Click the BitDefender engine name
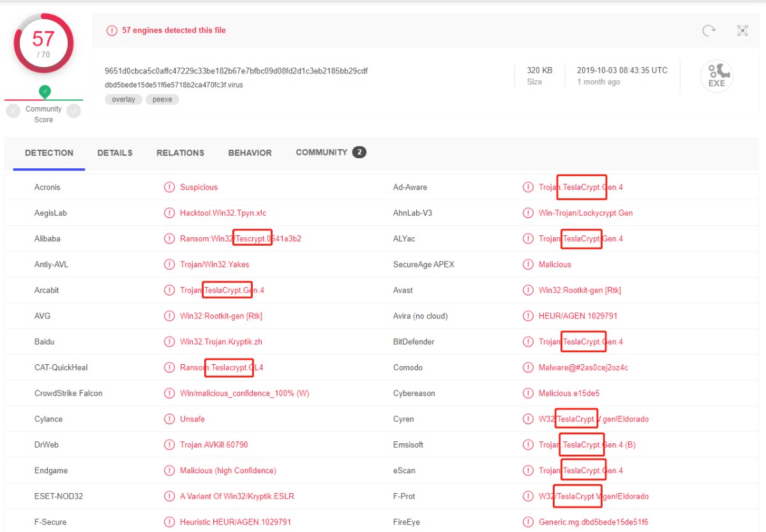 [x=414, y=342]
